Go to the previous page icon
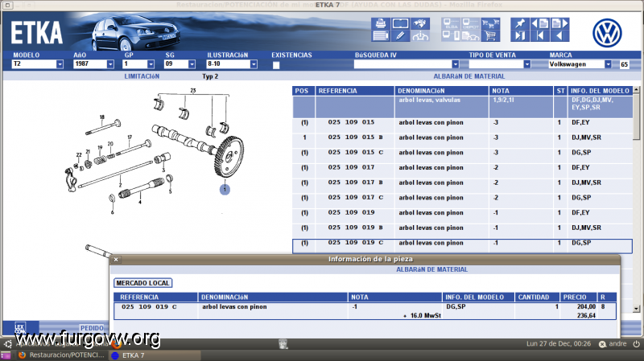The width and height of the screenshot is (644, 361). [539, 23]
